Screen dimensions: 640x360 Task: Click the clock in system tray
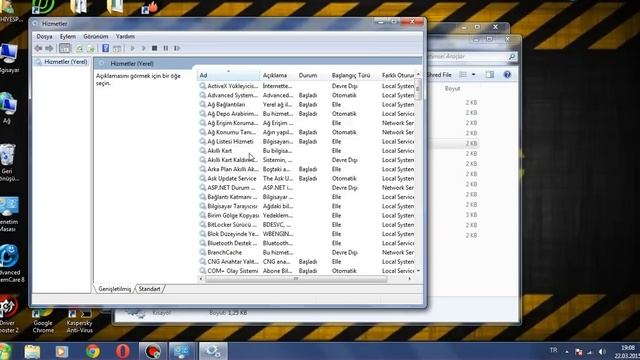(x=627, y=351)
